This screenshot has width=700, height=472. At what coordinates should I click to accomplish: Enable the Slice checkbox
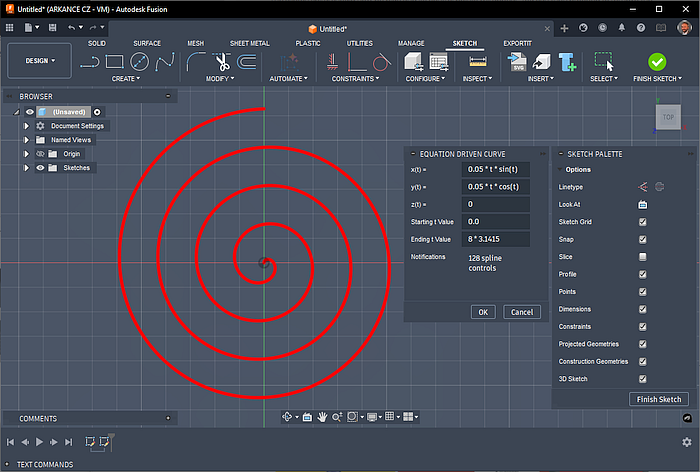(642, 257)
